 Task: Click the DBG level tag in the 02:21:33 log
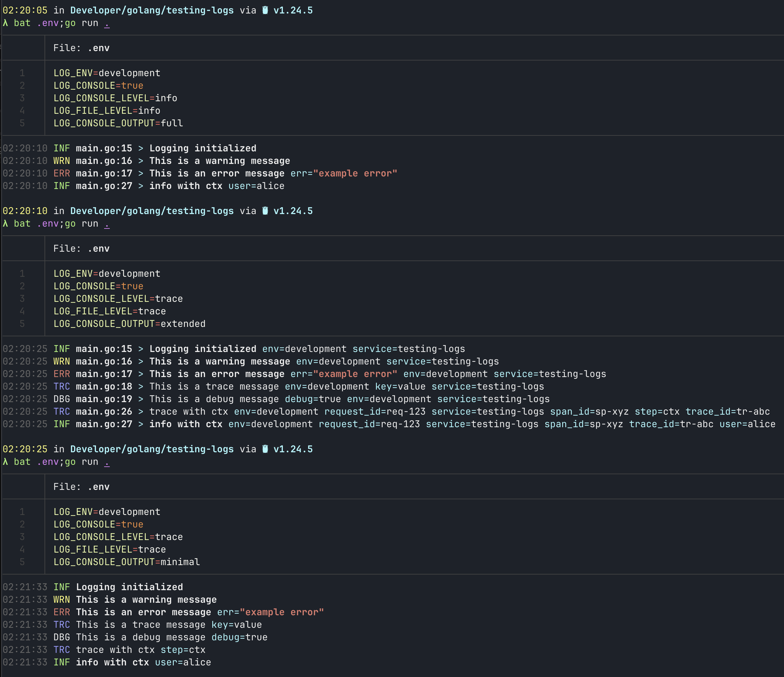[x=62, y=637]
